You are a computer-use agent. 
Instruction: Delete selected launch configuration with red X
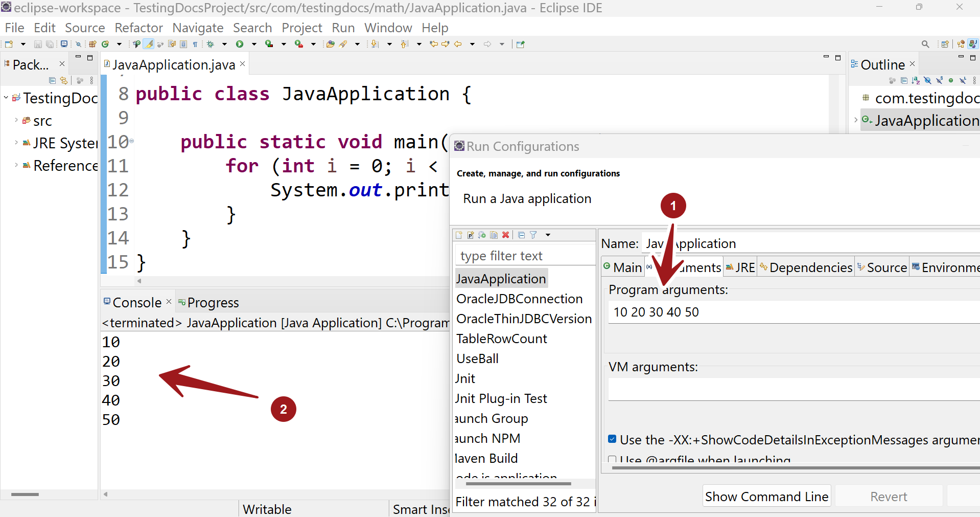pyautogui.click(x=505, y=235)
